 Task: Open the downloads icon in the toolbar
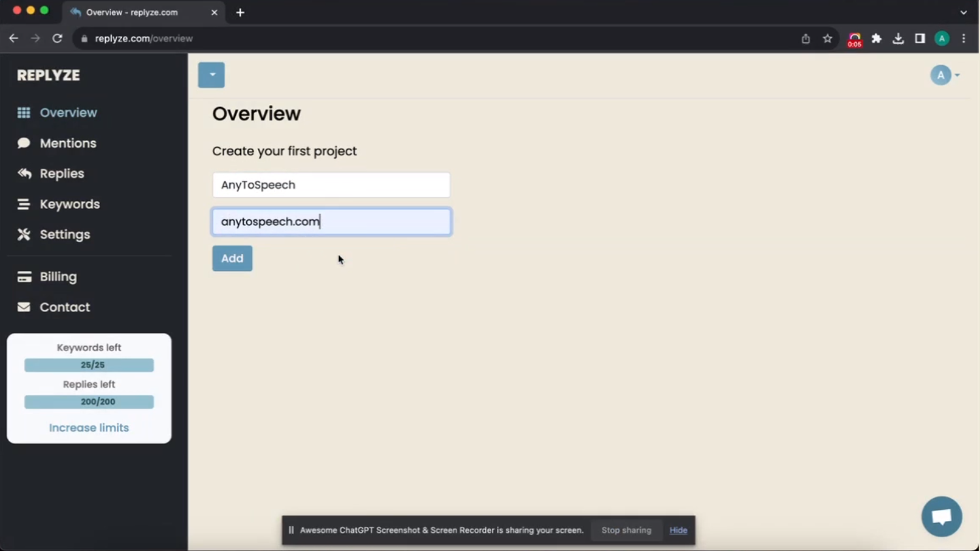pyautogui.click(x=898, y=39)
